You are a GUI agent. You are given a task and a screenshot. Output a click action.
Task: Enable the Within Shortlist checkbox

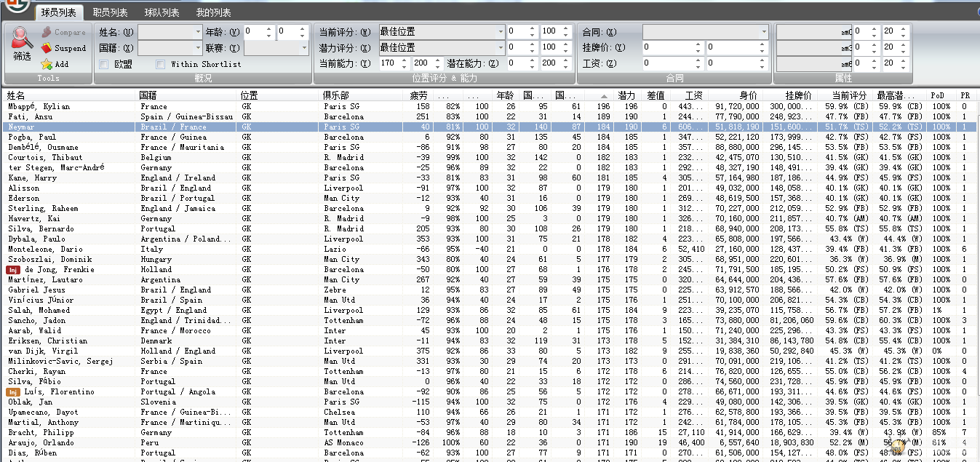tap(161, 64)
